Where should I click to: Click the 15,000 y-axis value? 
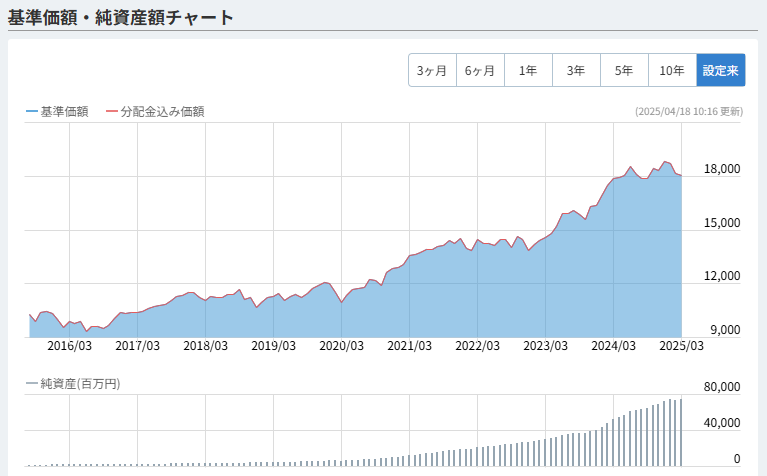(722, 223)
